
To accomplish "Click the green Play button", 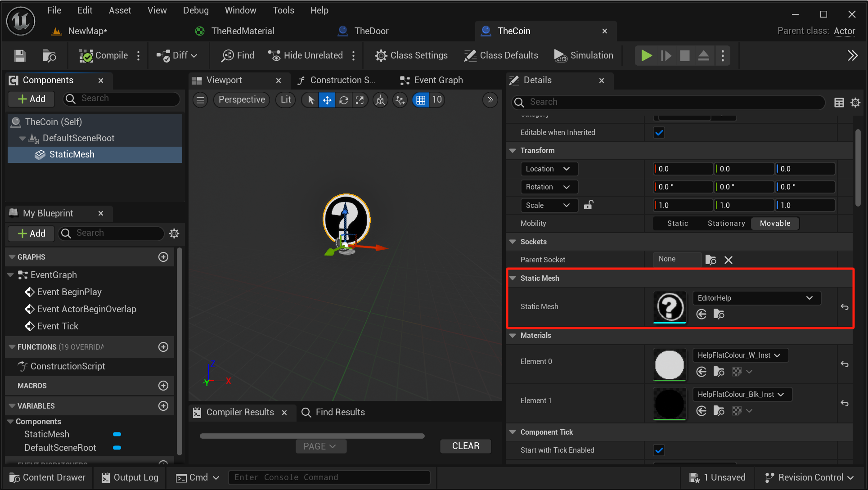I will (x=646, y=56).
